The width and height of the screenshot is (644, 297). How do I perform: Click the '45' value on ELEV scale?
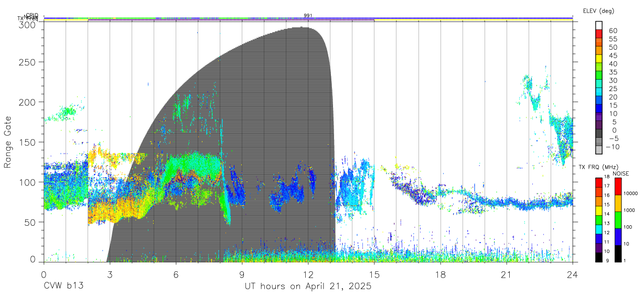613,55
